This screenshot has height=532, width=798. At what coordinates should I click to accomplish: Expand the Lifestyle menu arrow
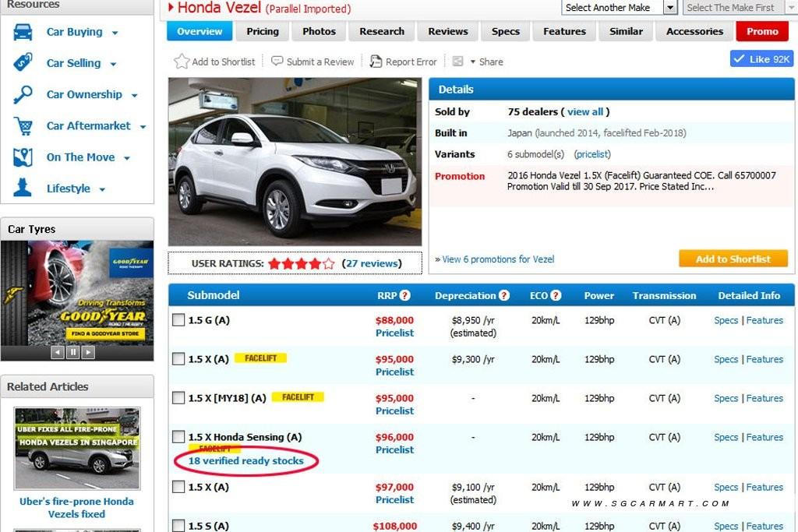(x=102, y=189)
